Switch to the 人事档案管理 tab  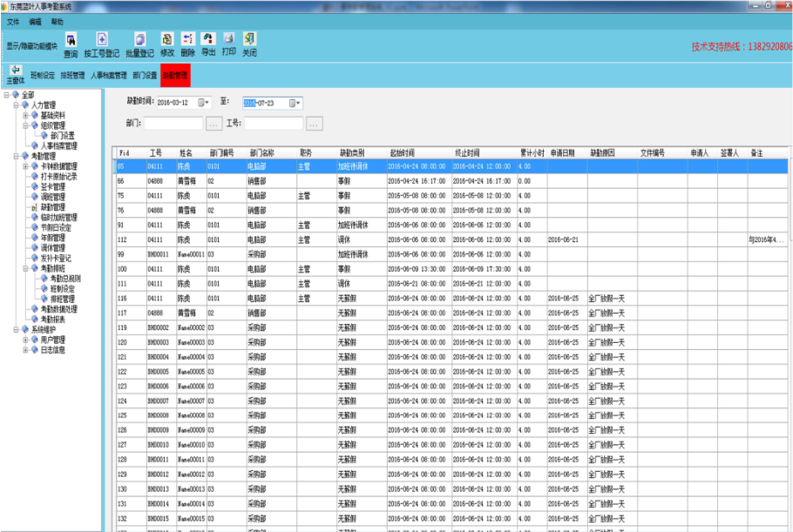[109, 75]
